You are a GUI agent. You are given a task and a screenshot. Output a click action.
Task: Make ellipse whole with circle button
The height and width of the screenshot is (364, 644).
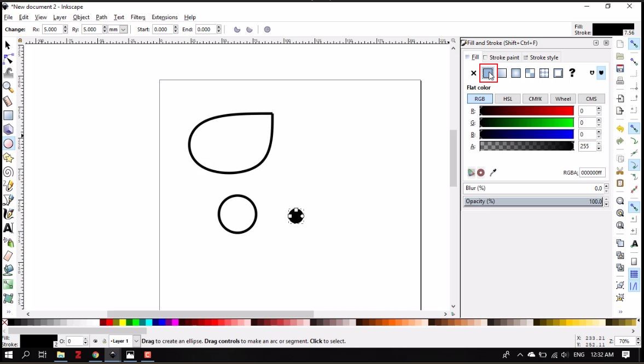268,30
